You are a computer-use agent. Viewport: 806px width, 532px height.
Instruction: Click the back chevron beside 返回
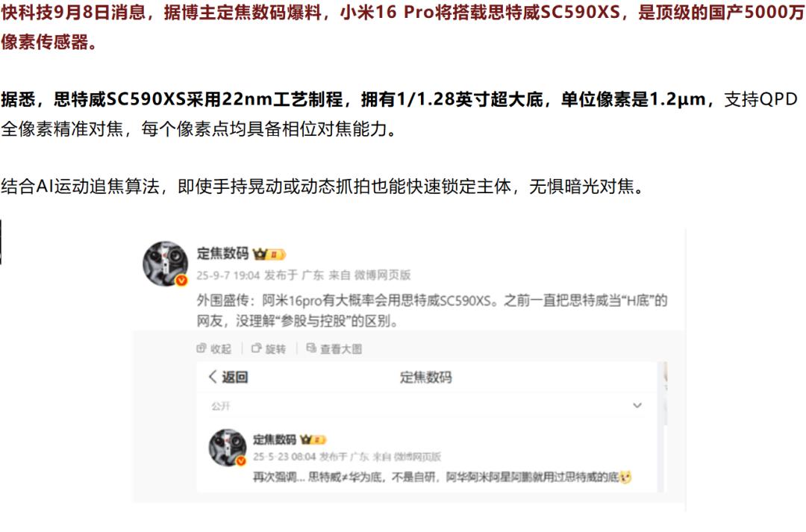[x=213, y=377]
